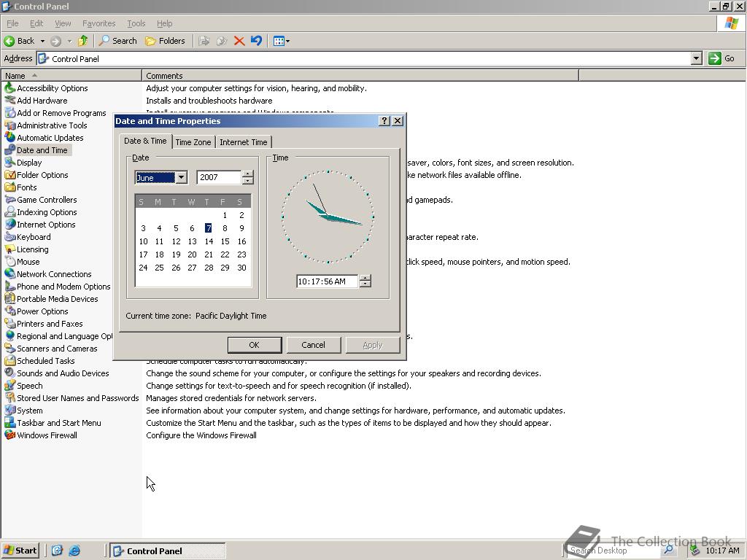This screenshot has width=747, height=560.
Task: Switch to the Time Zone tab
Action: (x=193, y=142)
